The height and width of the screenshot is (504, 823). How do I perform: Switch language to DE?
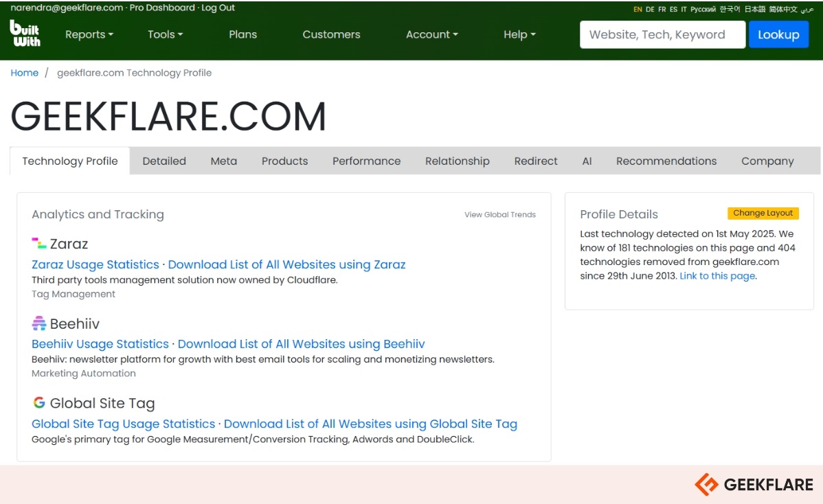651,10
